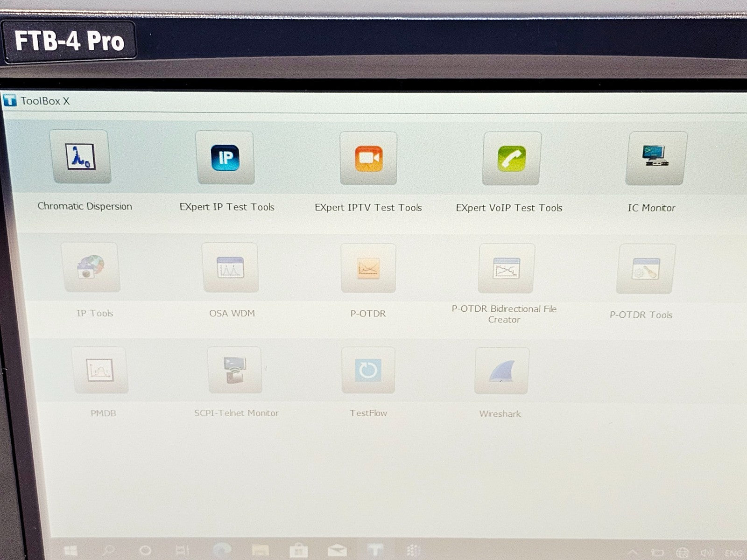Image resolution: width=747 pixels, height=560 pixels.
Task: Click the battery tray icon
Action: coord(658,553)
